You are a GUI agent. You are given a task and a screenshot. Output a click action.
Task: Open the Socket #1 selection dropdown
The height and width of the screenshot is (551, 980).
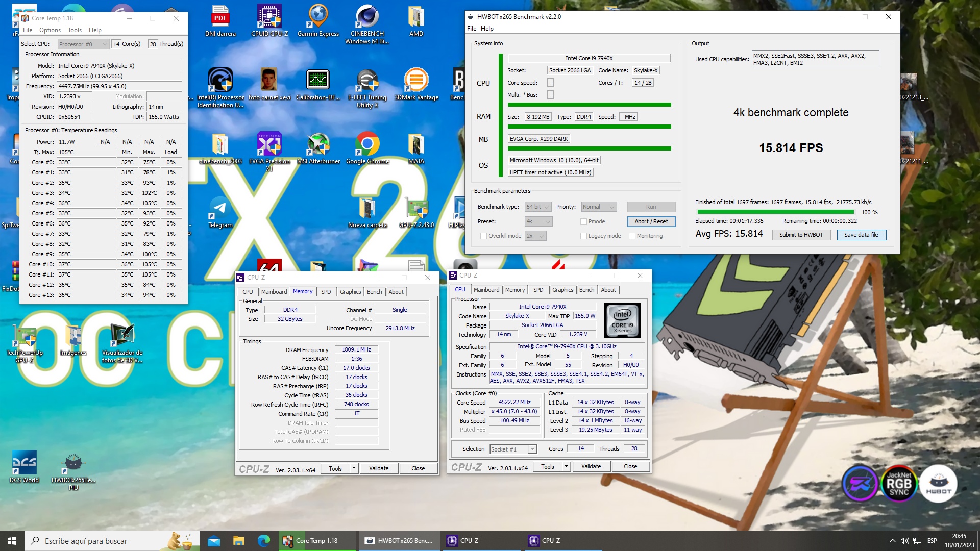(x=513, y=449)
